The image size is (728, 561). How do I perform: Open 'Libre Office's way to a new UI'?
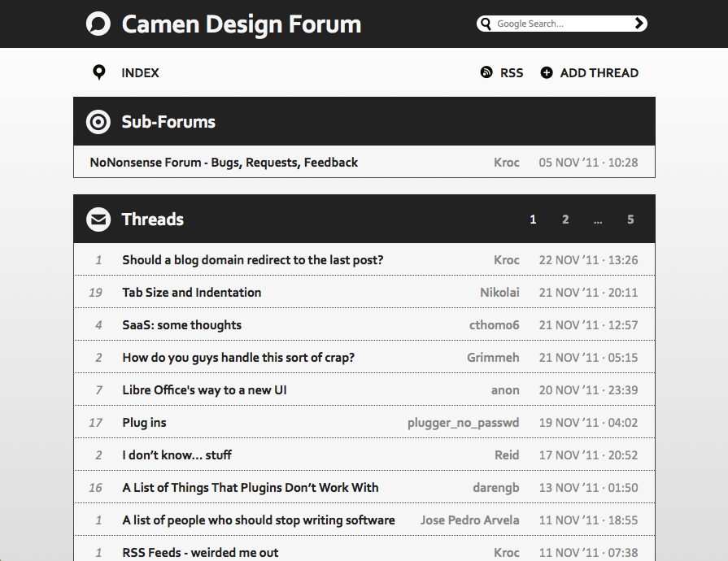click(x=204, y=390)
